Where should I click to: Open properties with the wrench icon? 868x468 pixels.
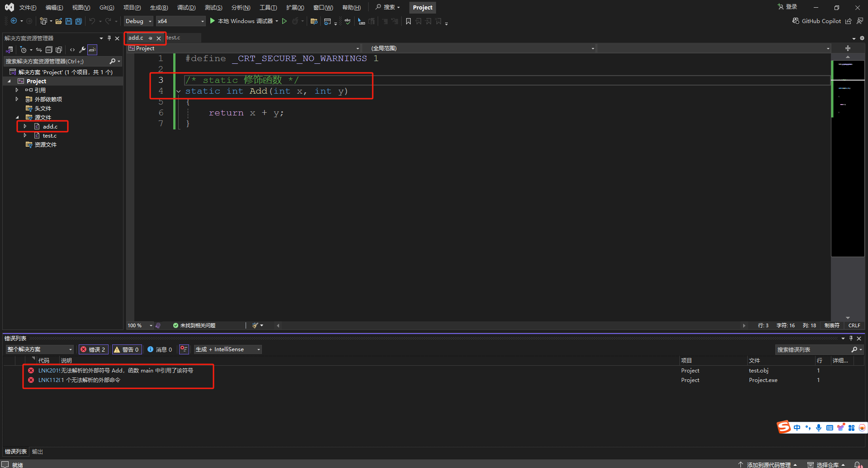[x=82, y=50]
